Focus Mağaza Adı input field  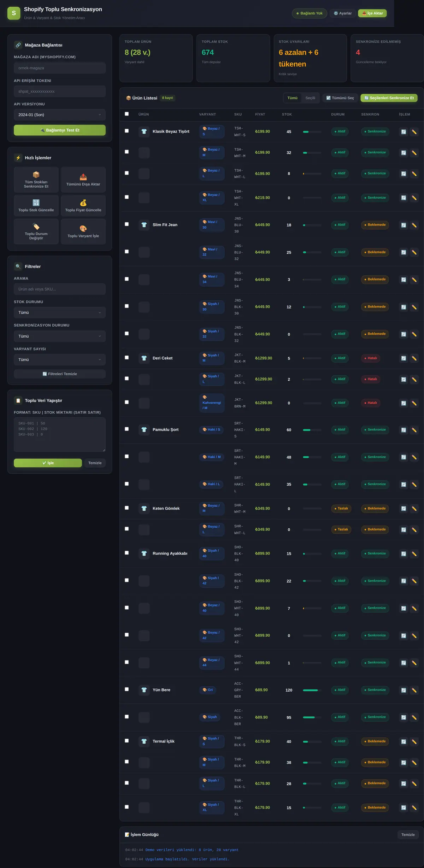(x=60, y=68)
